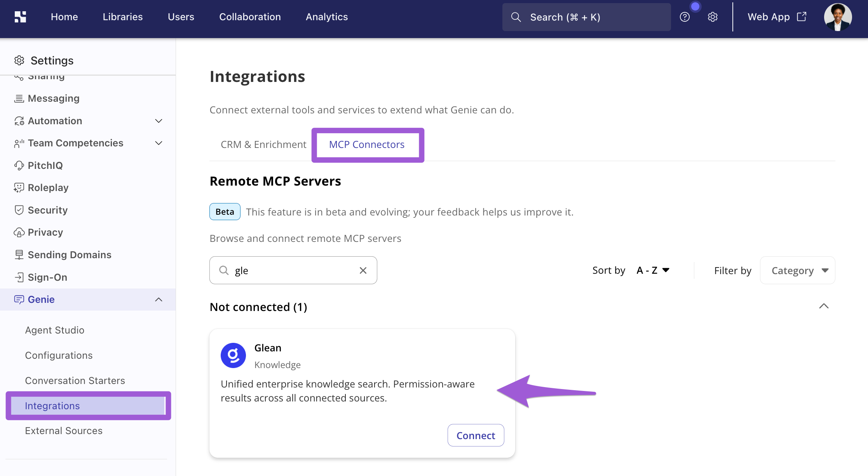Open the Category filter dropdown
Screen dimensions: 868x476
[x=797, y=270]
